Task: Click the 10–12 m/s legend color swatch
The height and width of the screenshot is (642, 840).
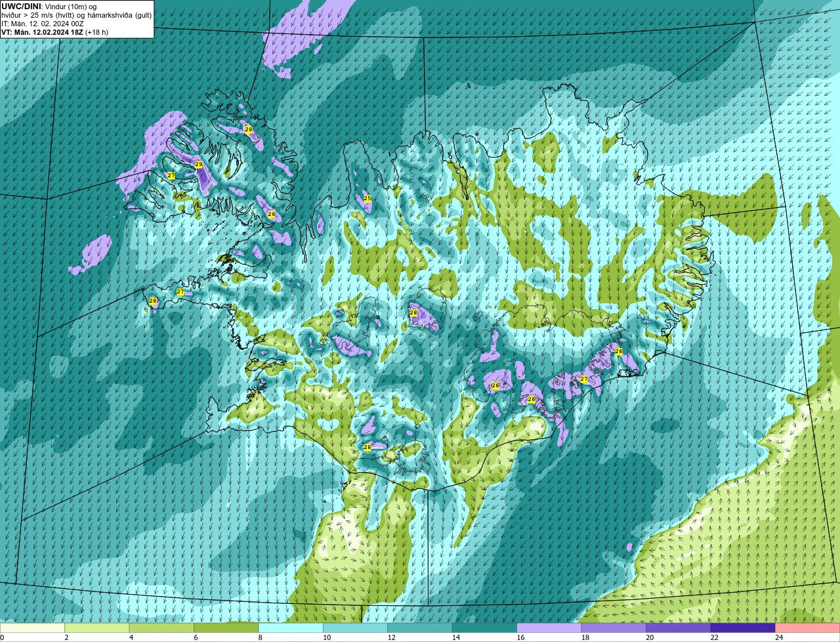Action: [355, 628]
